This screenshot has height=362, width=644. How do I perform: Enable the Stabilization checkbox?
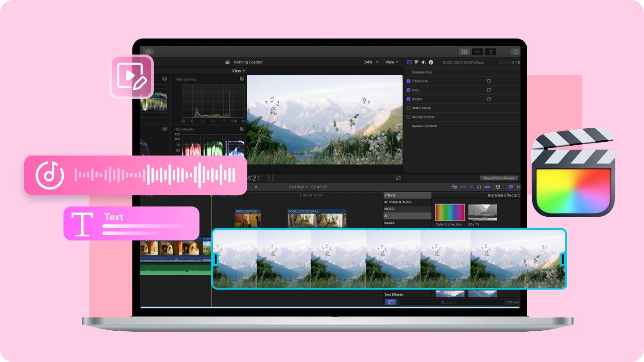pyautogui.click(x=409, y=108)
